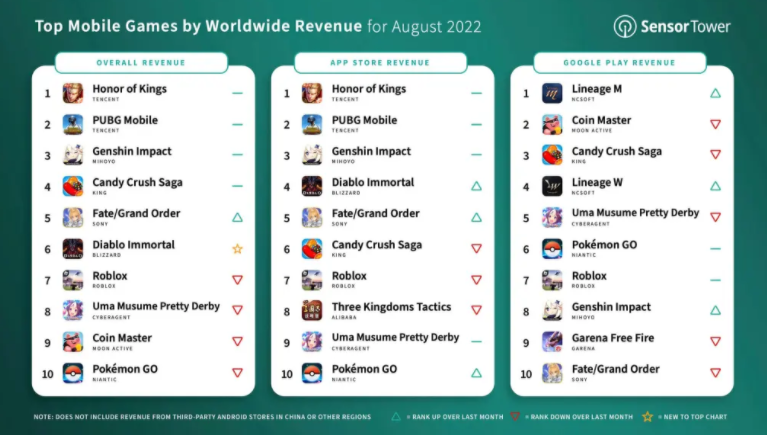Click 'Roblox' text in App Store list
Screen dimensions: 767x435
pos(349,276)
